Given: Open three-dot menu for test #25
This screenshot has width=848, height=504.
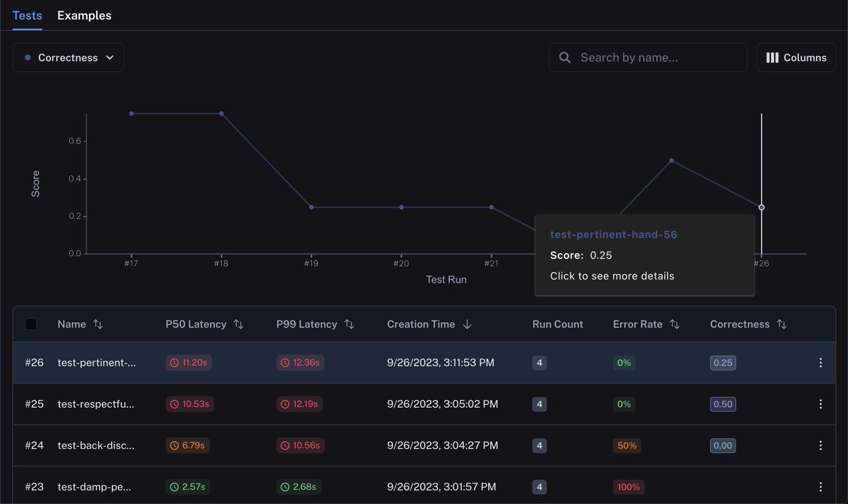Looking at the screenshot, I should tap(820, 404).
